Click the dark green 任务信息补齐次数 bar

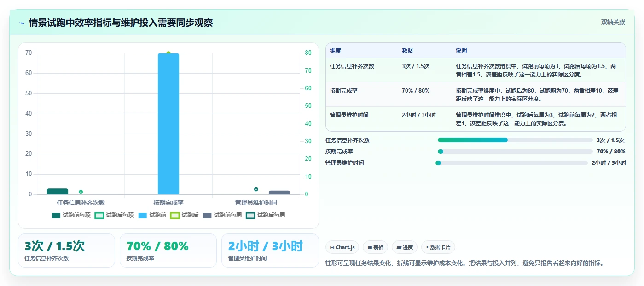[58, 192]
